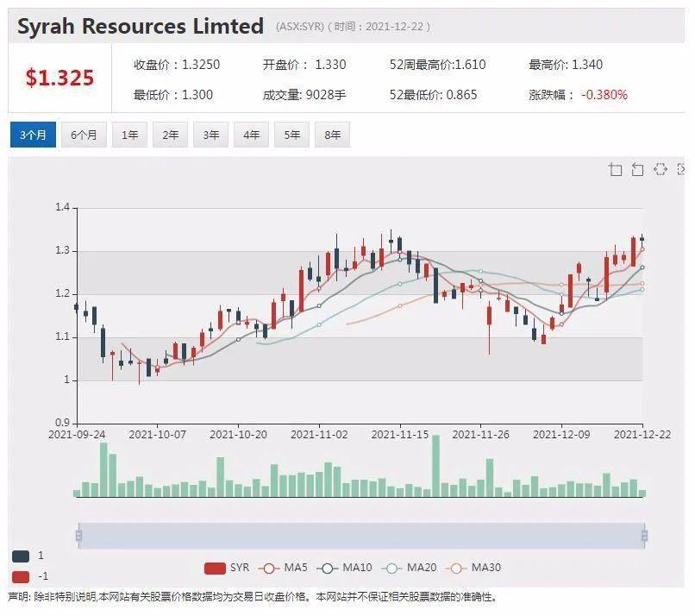Show the 5年 price history
Viewport: 695px width, 616px height.
pyautogui.click(x=292, y=135)
